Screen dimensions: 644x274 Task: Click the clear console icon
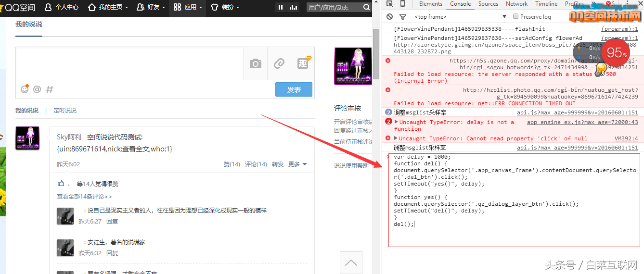pyautogui.click(x=389, y=17)
